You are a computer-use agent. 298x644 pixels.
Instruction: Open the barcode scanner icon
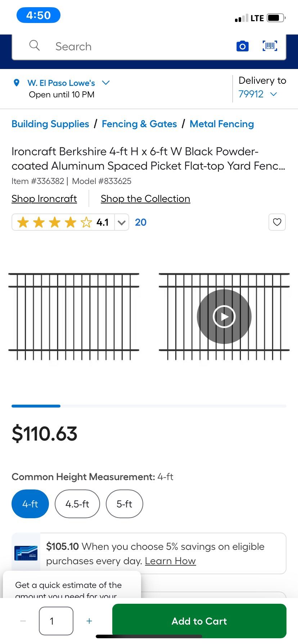pyautogui.click(x=270, y=46)
